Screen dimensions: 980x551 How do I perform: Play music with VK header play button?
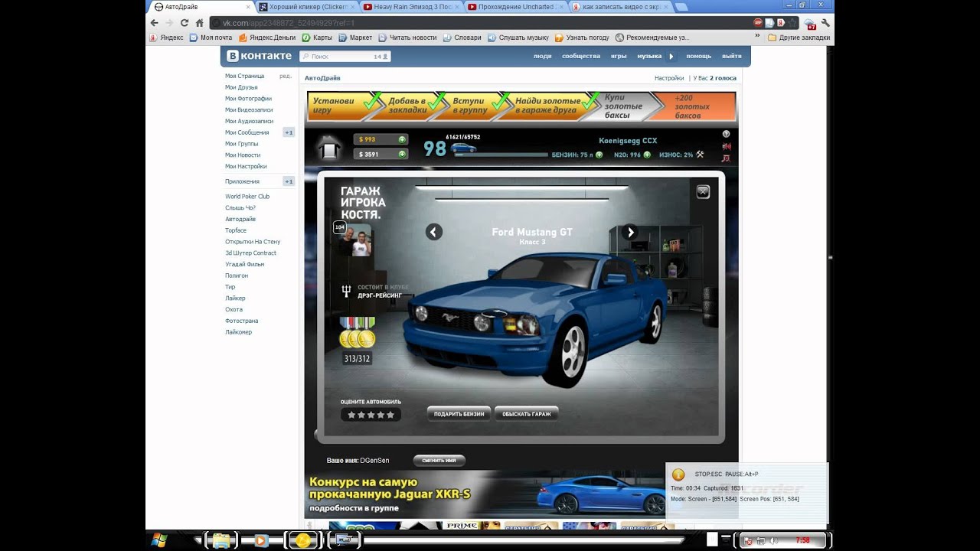[x=671, y=56]
